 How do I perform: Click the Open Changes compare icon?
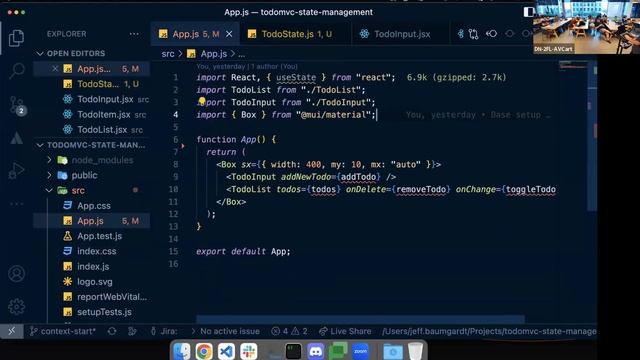click(x=473, y=34)
